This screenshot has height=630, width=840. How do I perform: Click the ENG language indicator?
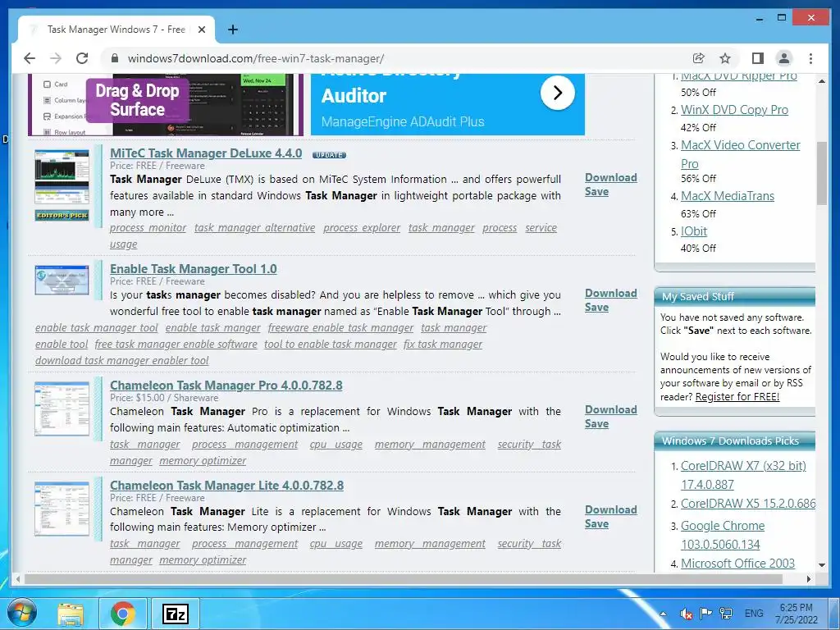tap(754, 614)
